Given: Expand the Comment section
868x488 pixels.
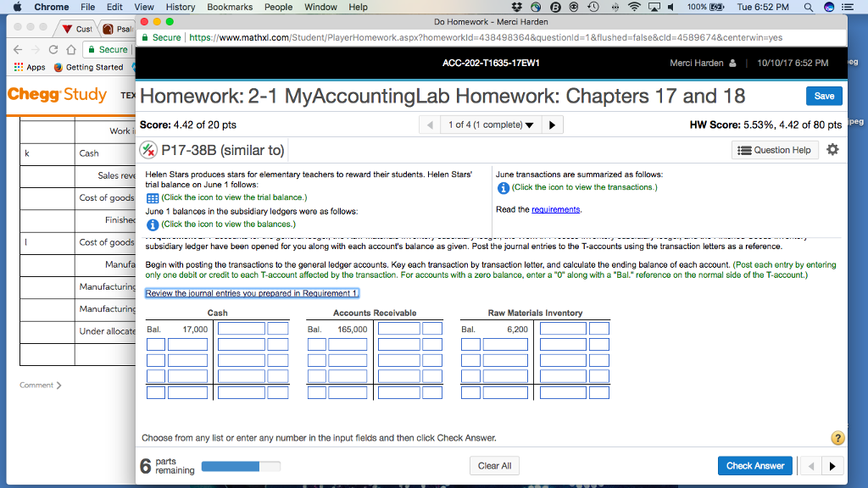Looking at the screenshot, I should [40, 385].
